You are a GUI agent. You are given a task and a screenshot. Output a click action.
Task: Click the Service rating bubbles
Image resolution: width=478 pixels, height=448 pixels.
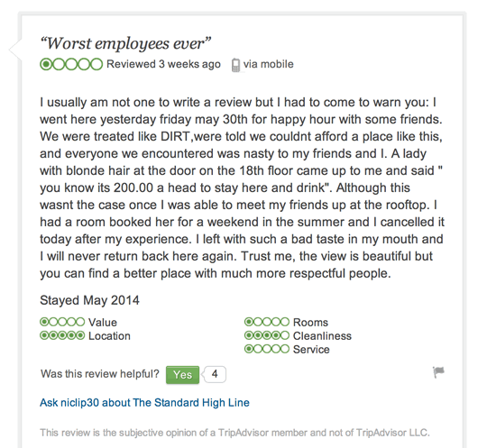[x=267, y=349]
